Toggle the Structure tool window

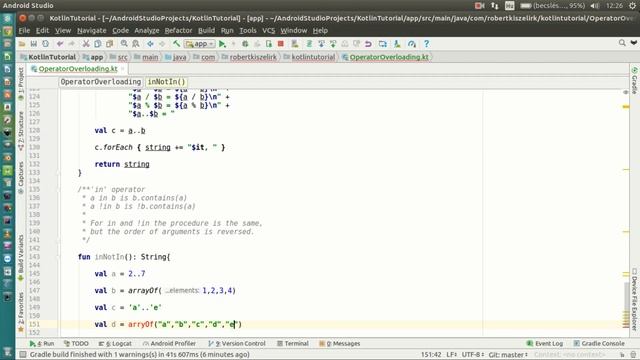[x=21, y=131]
